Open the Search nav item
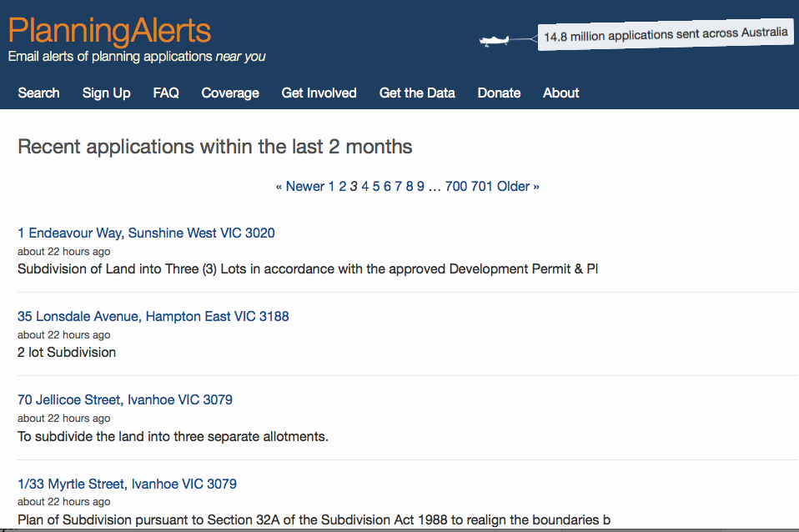Image resolution: width=799 pixels, height=532 pixels. point(38,93)
